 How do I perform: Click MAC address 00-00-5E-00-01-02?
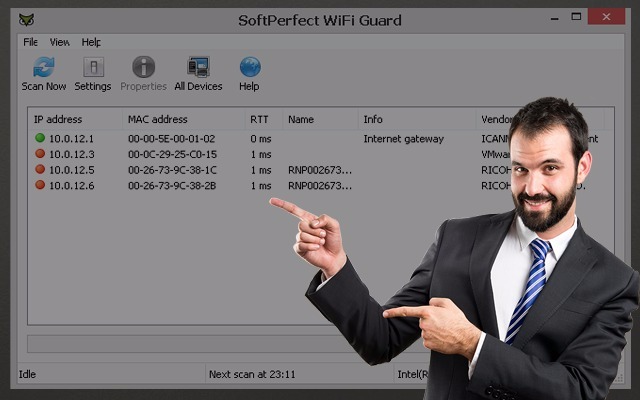click(x=171, y=139)
